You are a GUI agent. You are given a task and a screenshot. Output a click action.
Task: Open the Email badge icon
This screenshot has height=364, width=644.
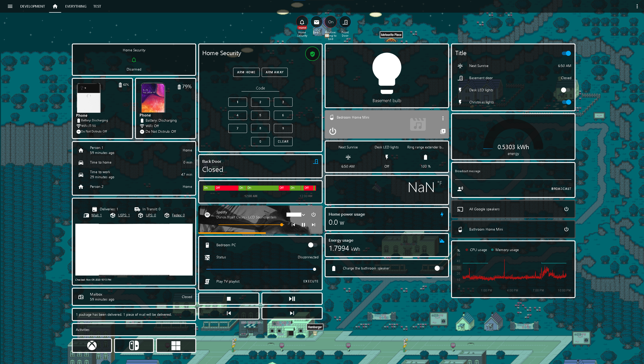316,22
